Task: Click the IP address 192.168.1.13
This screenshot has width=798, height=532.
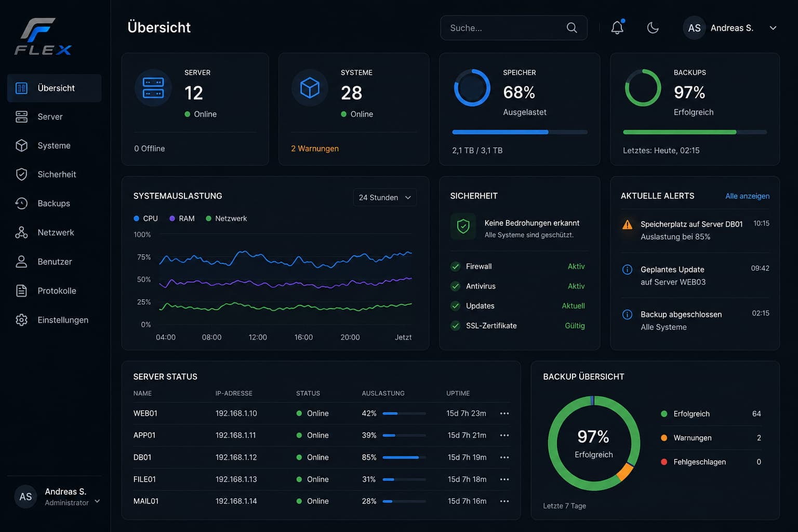Action: pos(236,480)
